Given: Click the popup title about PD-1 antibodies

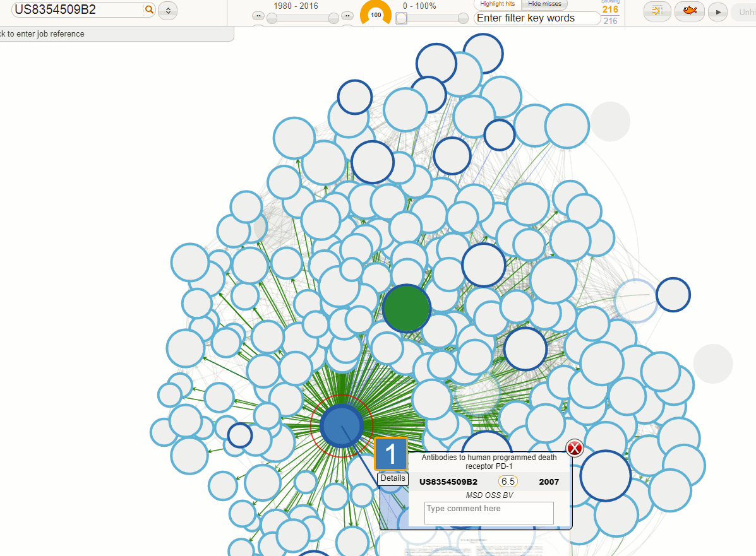Looking at the screenshot, I should tap(489, 461).
